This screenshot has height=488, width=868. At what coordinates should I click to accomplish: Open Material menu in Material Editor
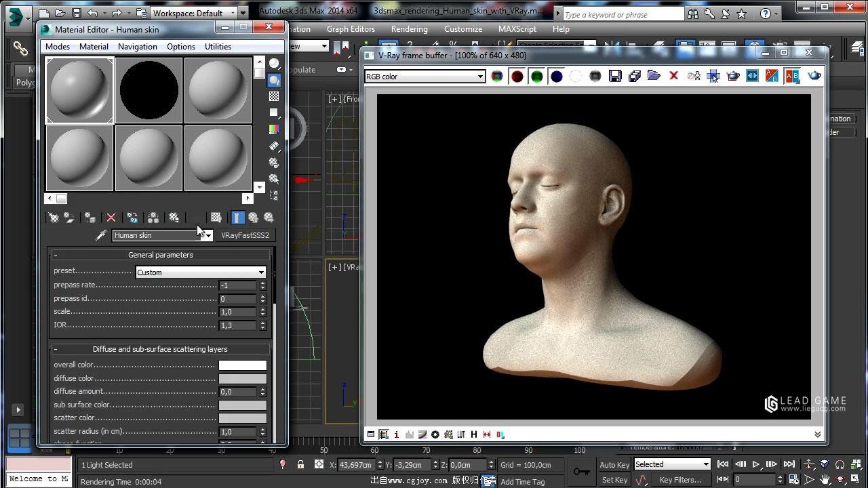[94, 47]
